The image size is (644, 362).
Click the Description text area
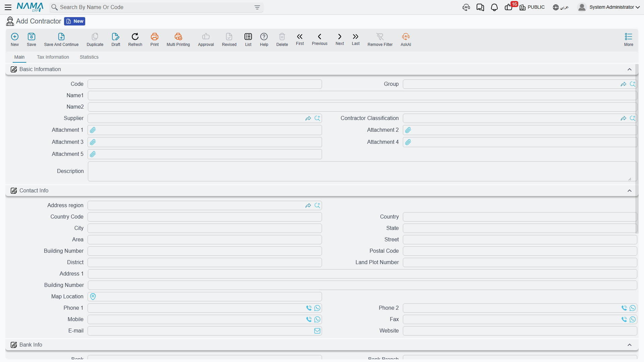362,171
